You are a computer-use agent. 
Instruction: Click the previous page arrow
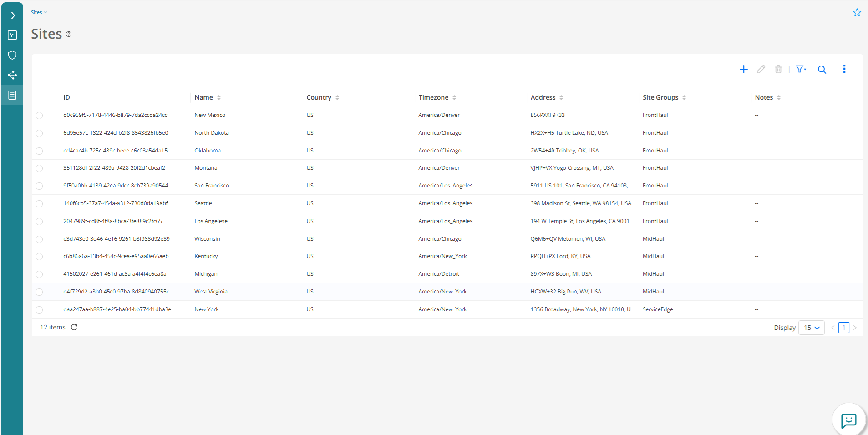coord(833,328)
